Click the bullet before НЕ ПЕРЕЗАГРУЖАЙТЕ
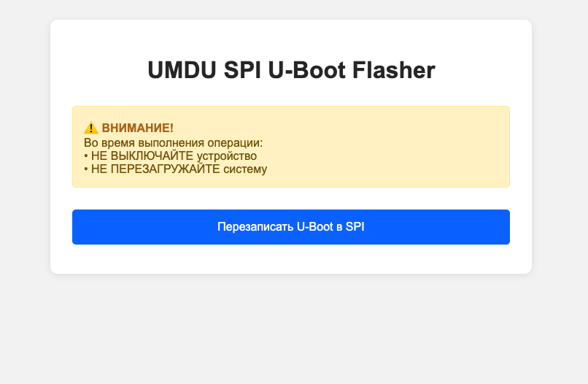588x384 pixels. pos(86,169)
